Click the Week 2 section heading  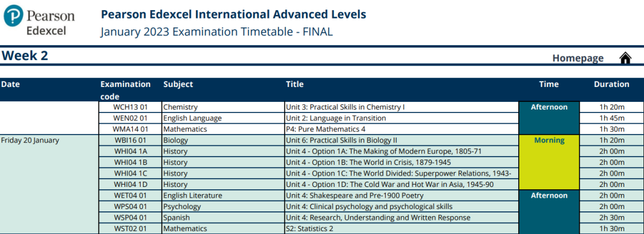(x=24, y=56)
